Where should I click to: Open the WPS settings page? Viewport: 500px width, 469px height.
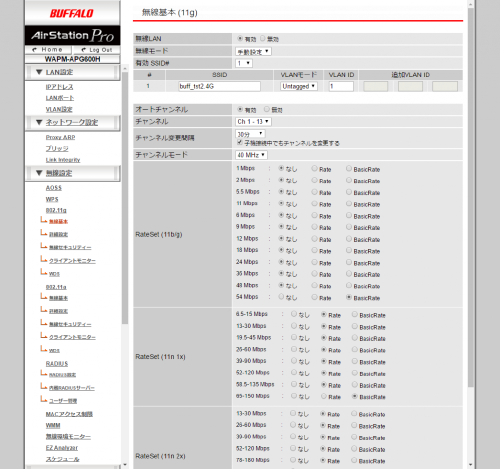point(52,199)
